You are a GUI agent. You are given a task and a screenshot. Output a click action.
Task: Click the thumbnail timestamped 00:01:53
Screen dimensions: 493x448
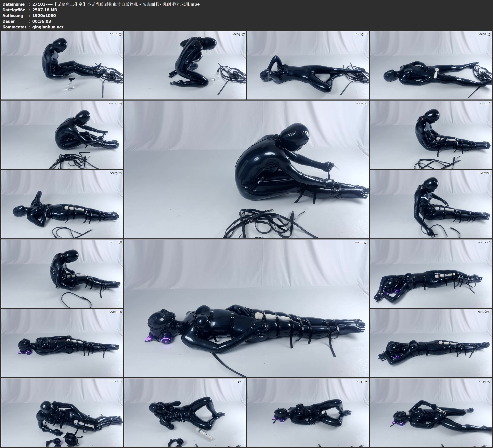(62, 65)
